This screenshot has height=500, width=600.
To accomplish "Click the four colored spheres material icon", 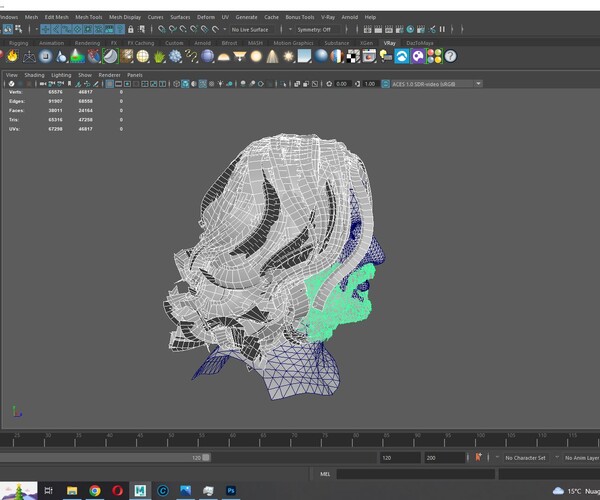I will pyautogui.click(x=434, y=56).
